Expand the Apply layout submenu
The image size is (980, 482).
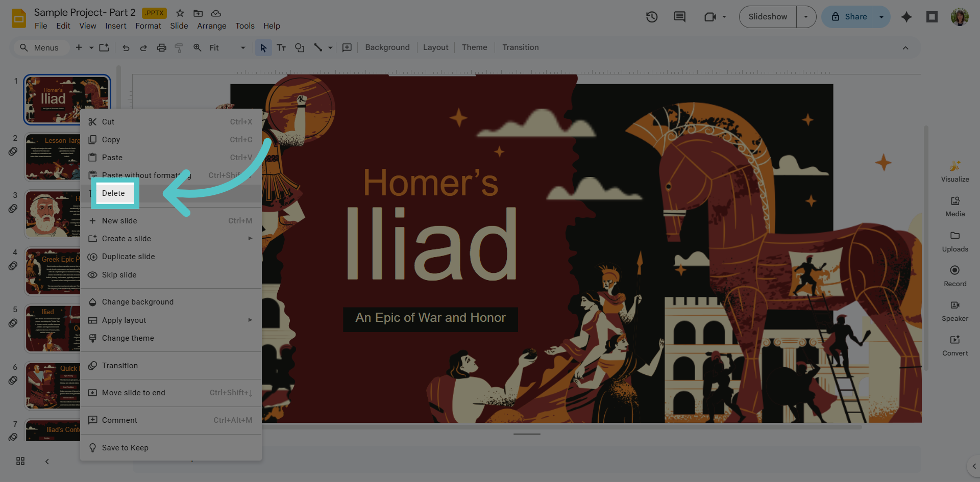pyautogui.click(x=250, y=320)
